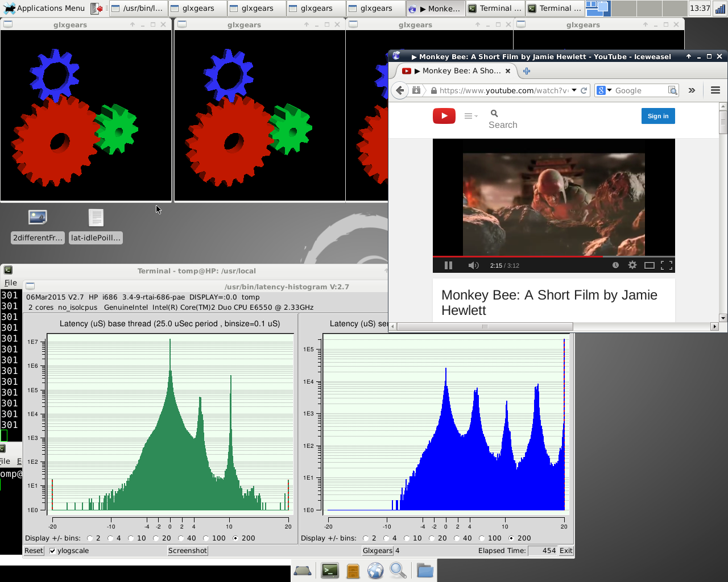
Task: Select 10 bins for servo thread histogram
Action: pos(407,538)
